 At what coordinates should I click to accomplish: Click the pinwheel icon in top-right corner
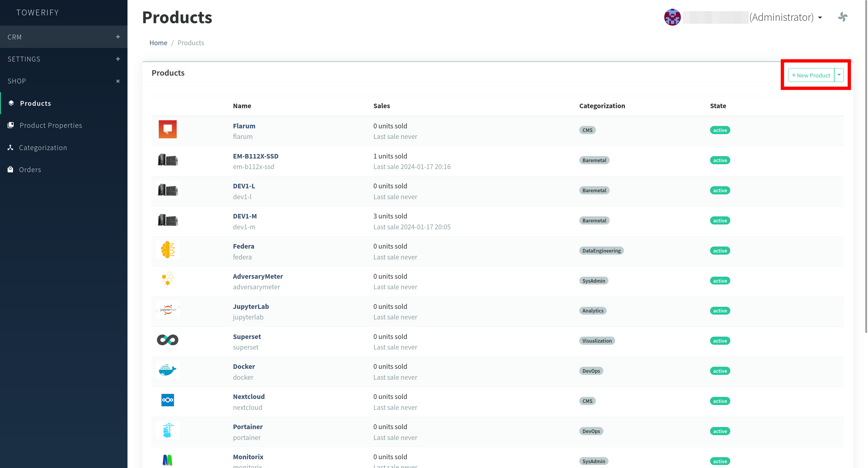(x=843, y=17)
